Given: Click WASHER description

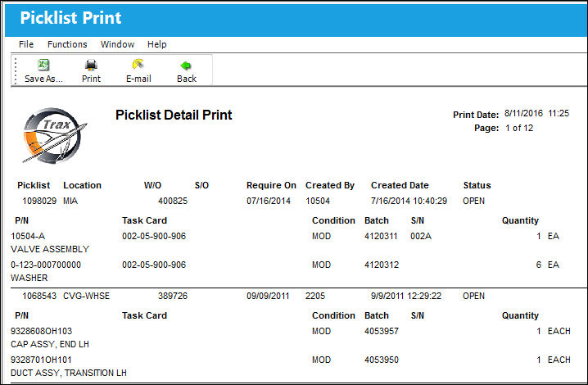Looking at the screenshot, I should coord(29,278).
